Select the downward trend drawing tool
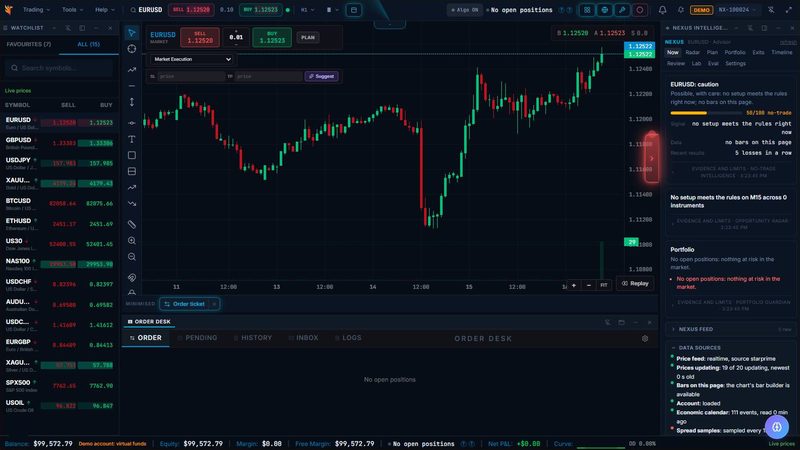This screenshot has width=800, height=450. [132, 204]
